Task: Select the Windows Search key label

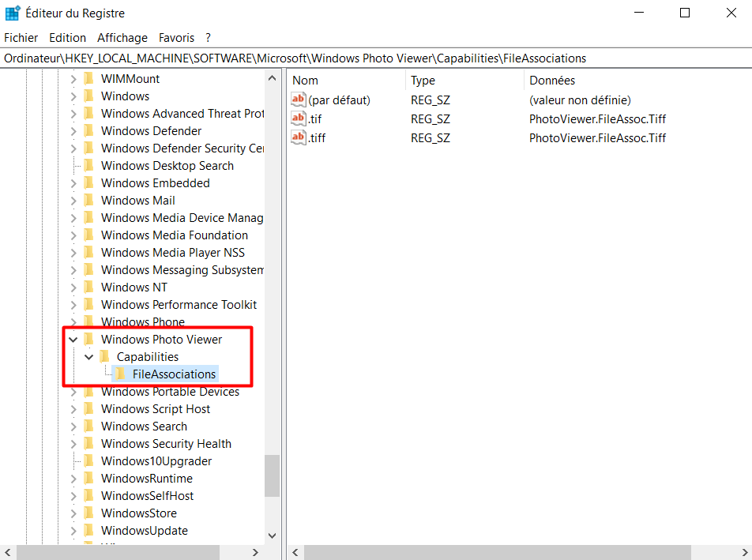Action: (144, 427)
